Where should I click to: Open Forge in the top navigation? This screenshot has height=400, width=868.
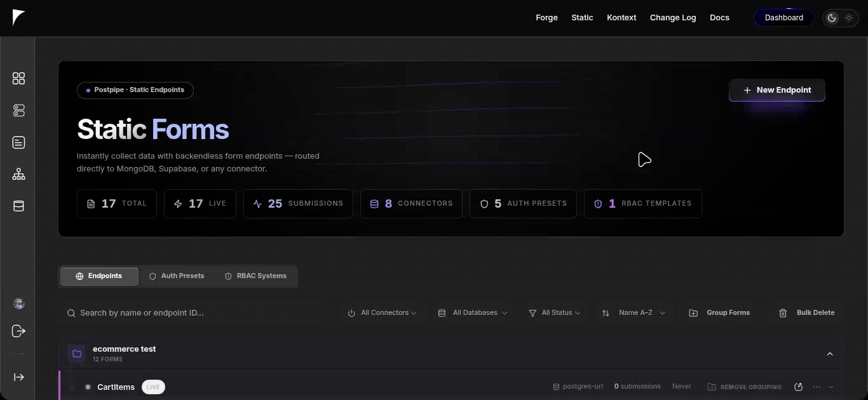[x=546, y=18]
